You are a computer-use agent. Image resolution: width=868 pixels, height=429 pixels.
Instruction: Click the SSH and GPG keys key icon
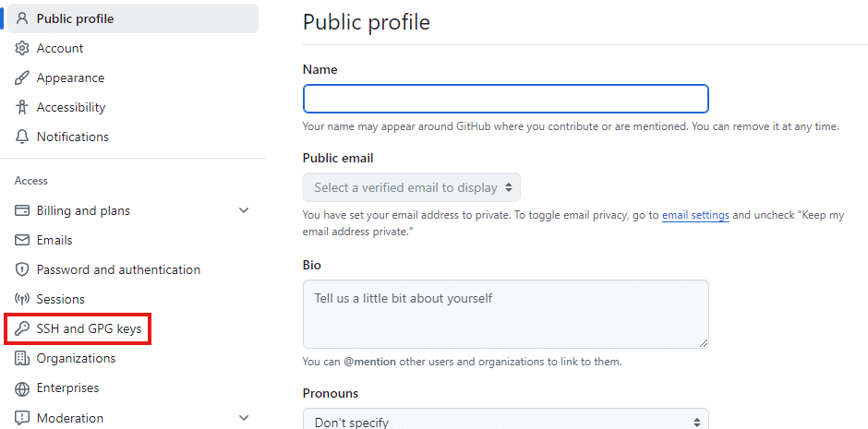22,328
